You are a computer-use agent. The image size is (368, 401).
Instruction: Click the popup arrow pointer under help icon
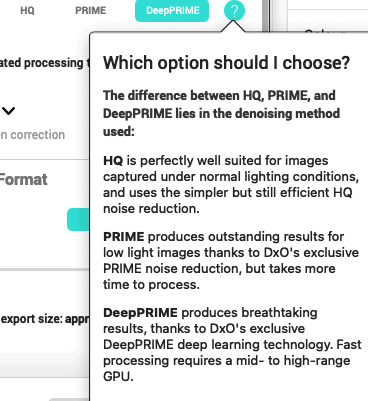tap(233, 27)
